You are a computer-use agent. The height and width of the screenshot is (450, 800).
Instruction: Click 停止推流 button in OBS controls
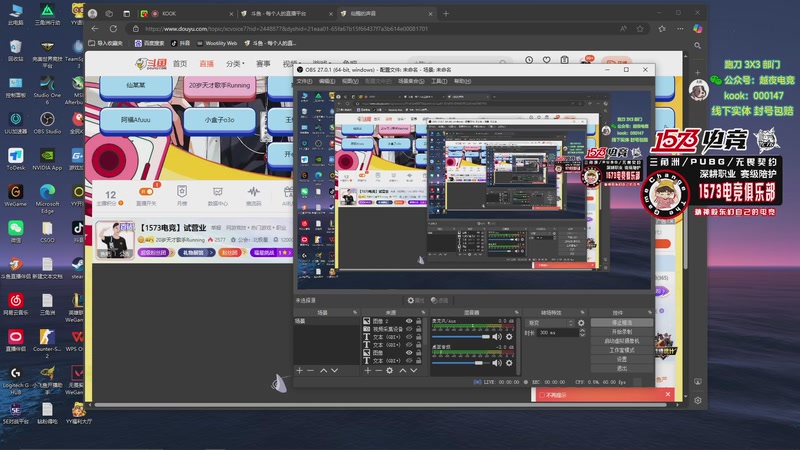(x=621, y=323)
